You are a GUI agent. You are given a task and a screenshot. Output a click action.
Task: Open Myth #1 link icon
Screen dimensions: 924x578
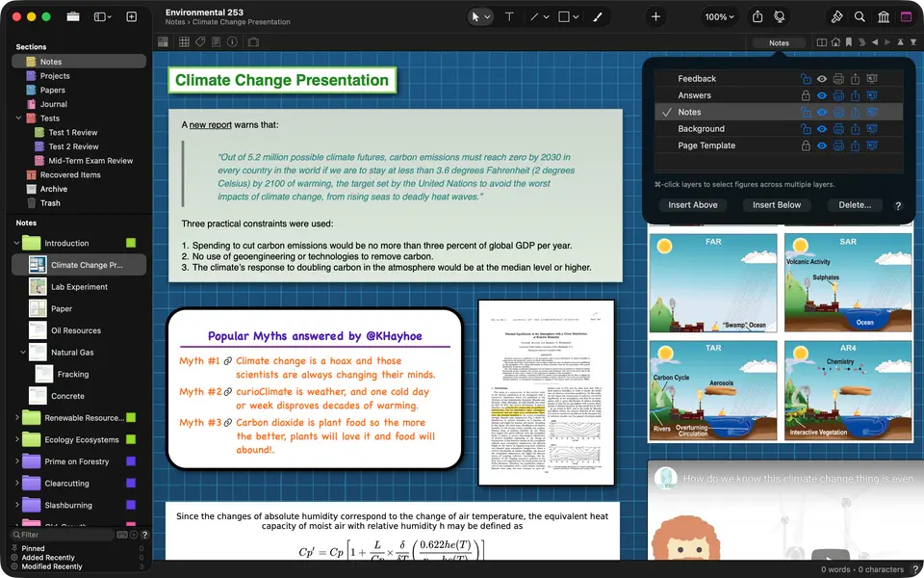coord(227,361)
